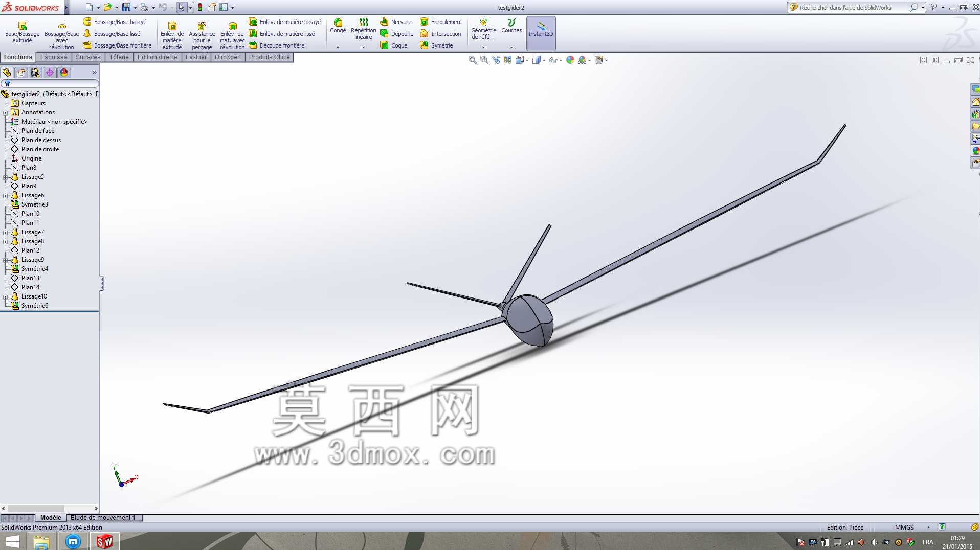Switch to the Esquisse tab
Screen dimensions: 980x550
[54, 57]
